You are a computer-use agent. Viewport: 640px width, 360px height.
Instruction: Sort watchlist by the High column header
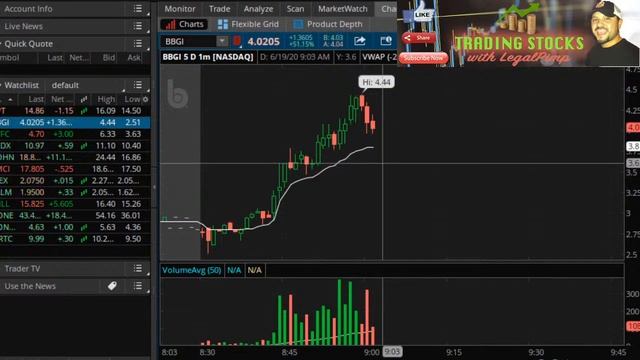106,99
